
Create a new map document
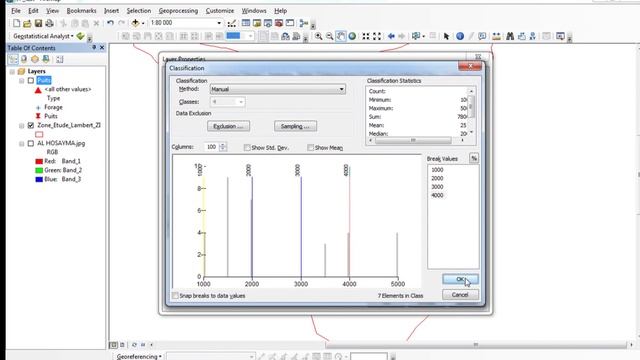click(16, 23)
